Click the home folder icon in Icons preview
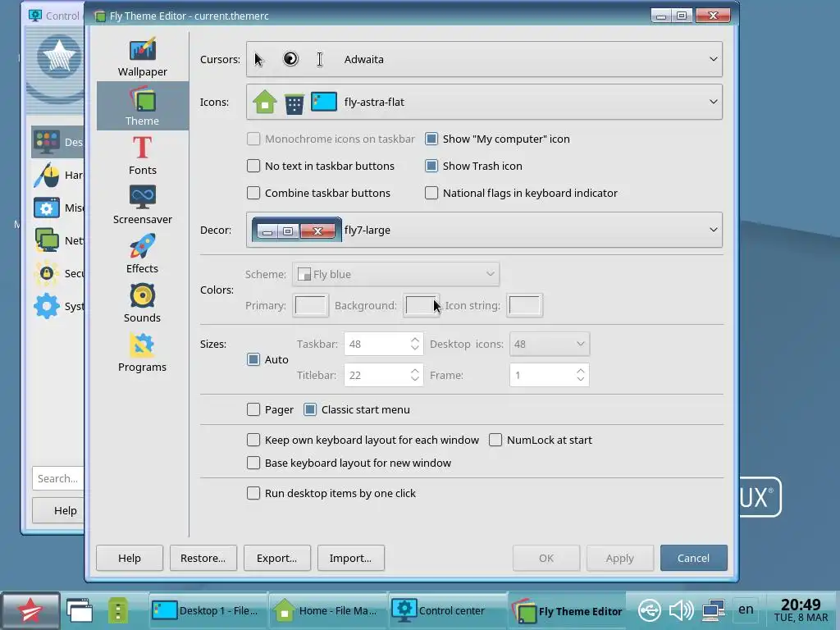 265,102
